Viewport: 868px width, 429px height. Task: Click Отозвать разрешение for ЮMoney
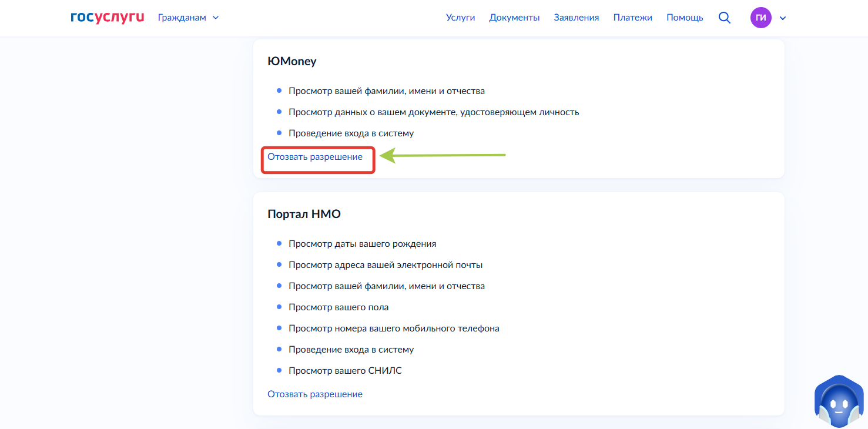point(315,157)
